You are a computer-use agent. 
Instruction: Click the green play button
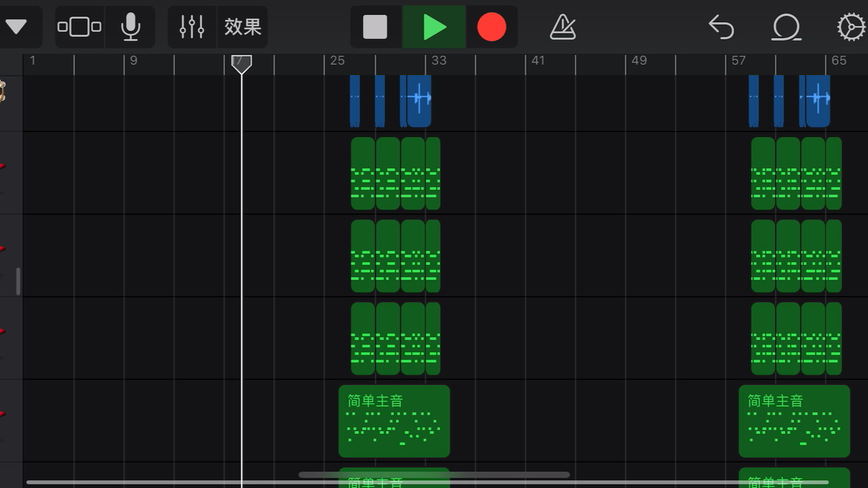[x=434, y=27]
